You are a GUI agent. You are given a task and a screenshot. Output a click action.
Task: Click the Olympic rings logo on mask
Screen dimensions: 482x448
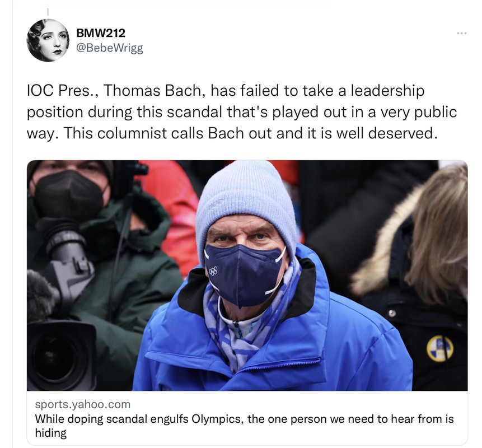(x=213, y=270)
